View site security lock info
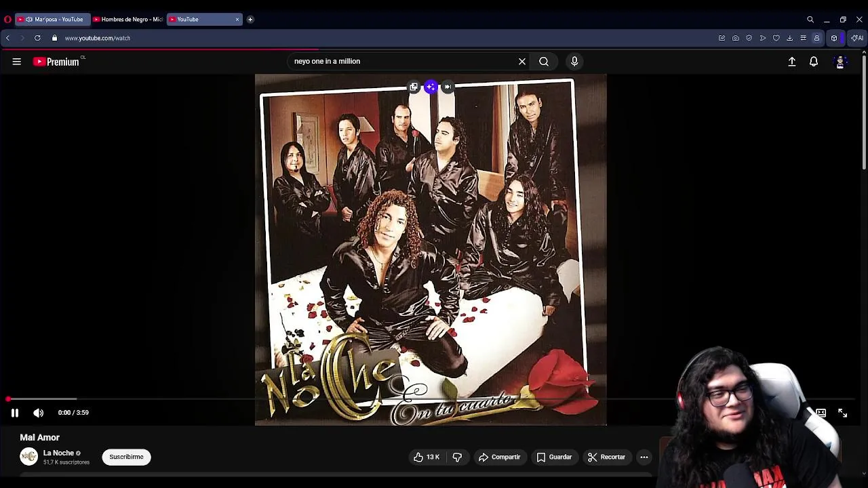 (55, 38)
